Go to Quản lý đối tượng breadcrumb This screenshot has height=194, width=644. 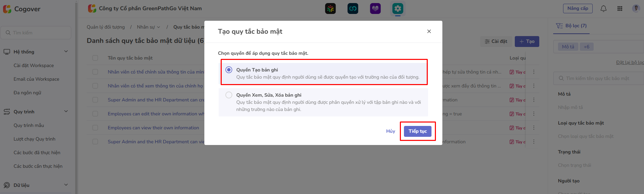(x=106, y=27)
